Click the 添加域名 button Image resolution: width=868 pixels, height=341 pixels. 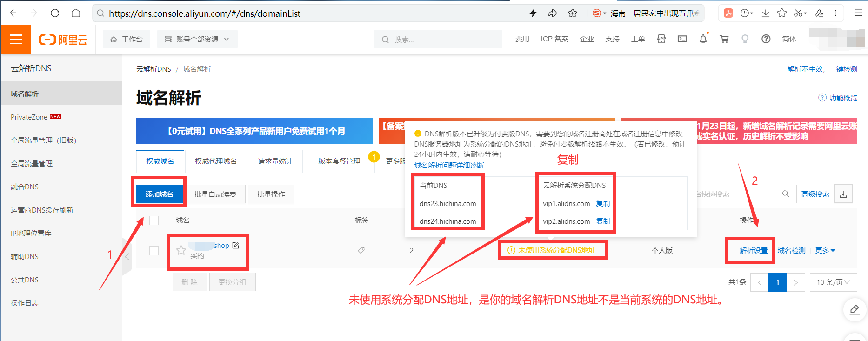click(x=160, y=194)
